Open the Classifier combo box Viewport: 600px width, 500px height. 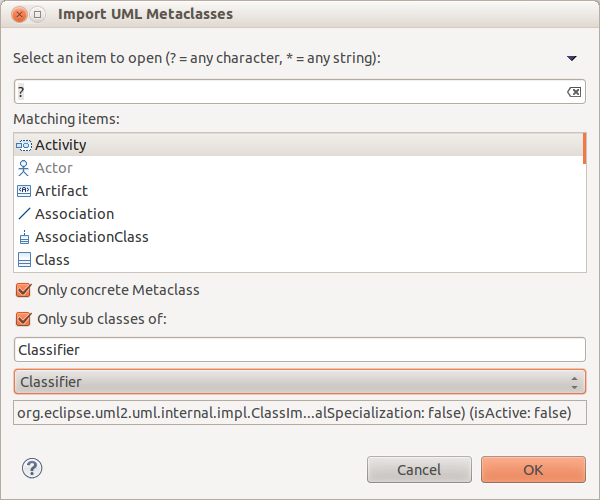300,382
